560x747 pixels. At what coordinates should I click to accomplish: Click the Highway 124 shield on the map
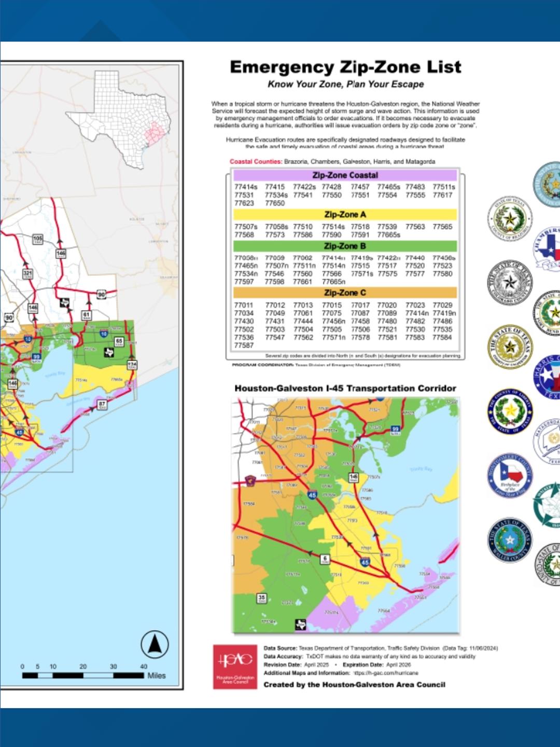132,365
